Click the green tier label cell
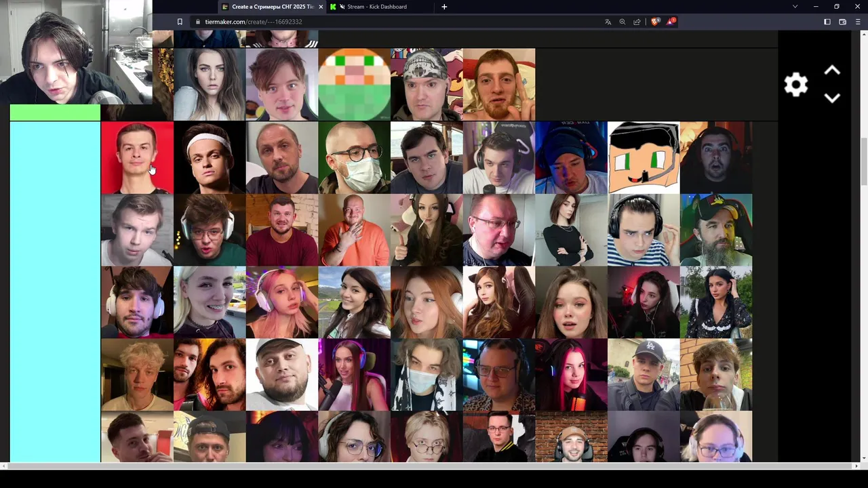This screenshot has height=488, width=868. 55,113
